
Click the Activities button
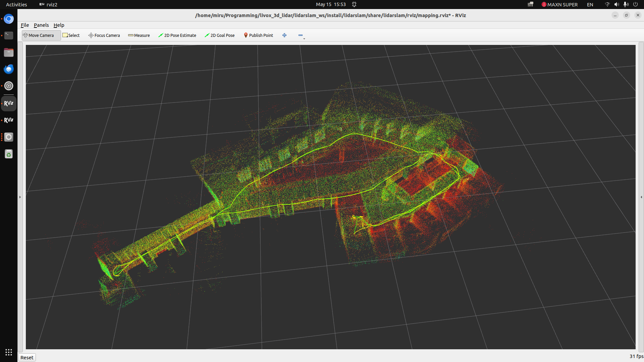(x=16, y=4)
